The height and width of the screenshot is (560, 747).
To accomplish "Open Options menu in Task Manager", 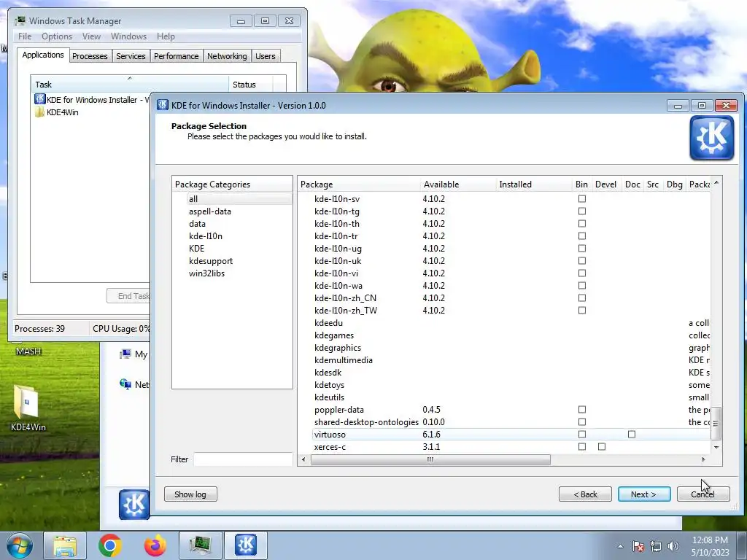I will coord(57,36).
